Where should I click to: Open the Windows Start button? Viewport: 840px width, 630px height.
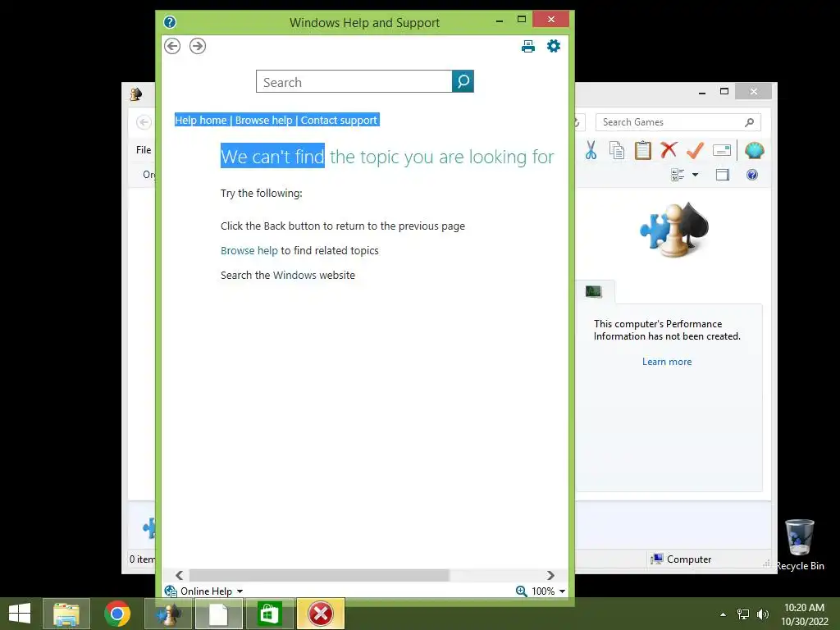(20, 614)
